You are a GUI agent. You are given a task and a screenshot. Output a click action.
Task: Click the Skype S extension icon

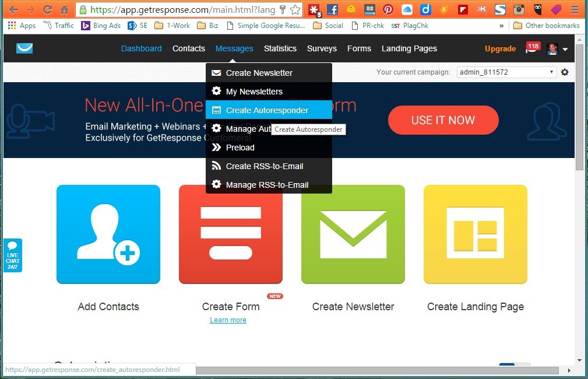pos(500,10)
